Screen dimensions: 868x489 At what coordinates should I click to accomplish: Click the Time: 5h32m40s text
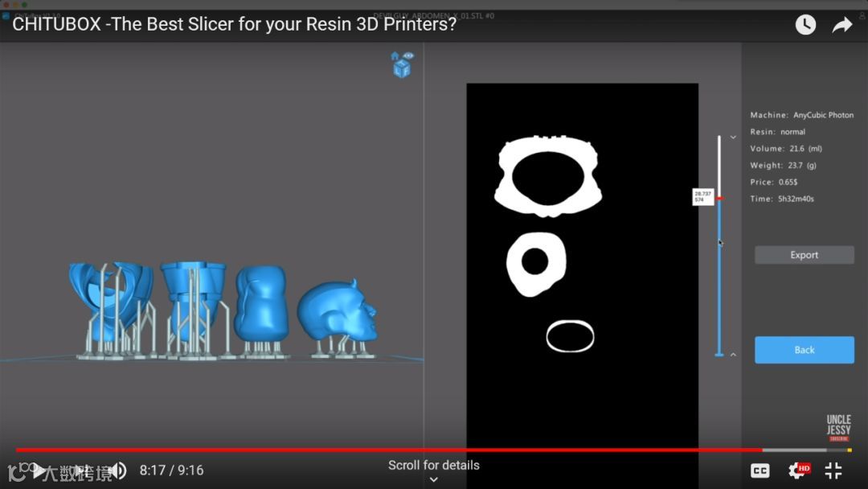tap(782, 199)
